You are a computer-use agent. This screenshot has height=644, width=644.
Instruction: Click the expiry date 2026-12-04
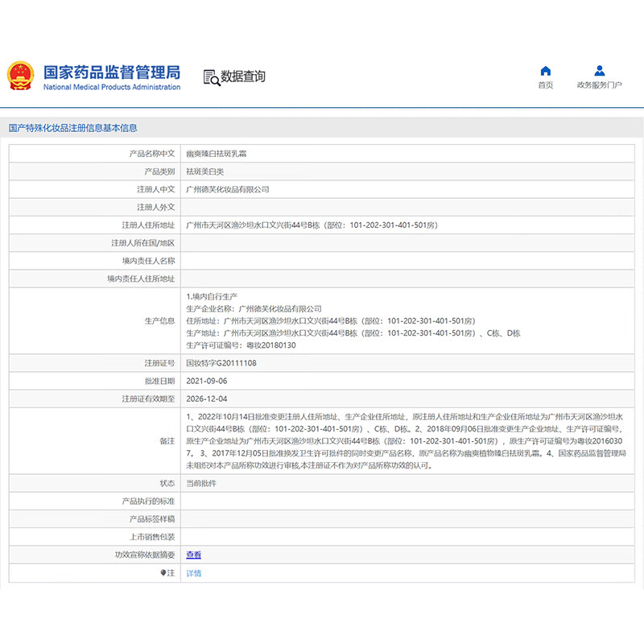coord(206,398)
